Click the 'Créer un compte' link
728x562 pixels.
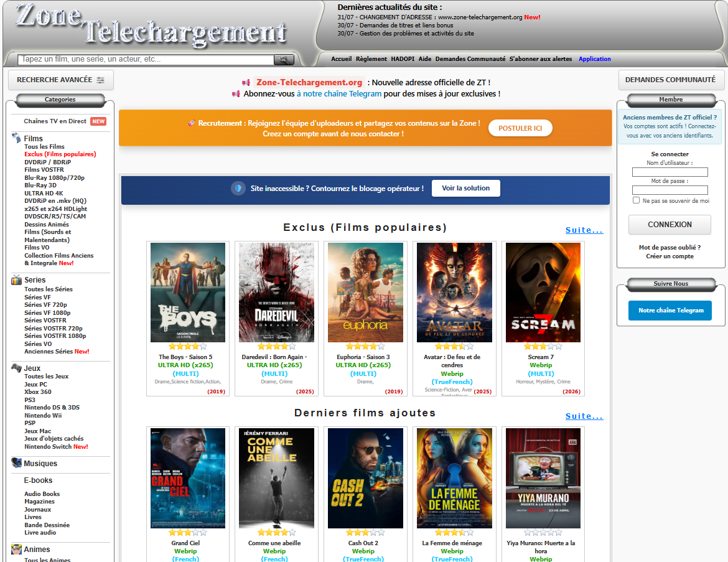click(x=670, y=256)
